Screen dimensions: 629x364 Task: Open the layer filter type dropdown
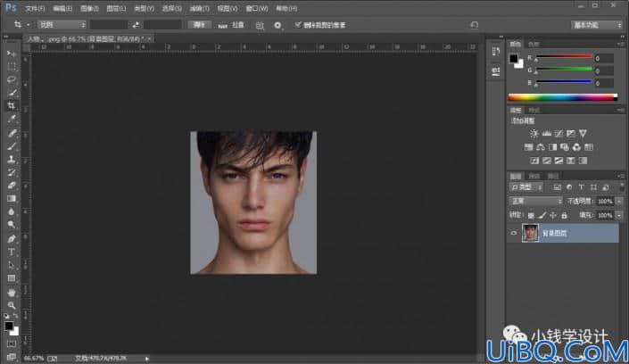pyautogui.click(x=526, y=187)
